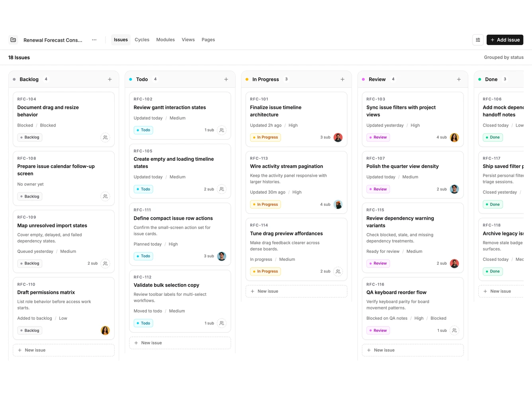Click New issue under Review column

click(x=413, y=350)
